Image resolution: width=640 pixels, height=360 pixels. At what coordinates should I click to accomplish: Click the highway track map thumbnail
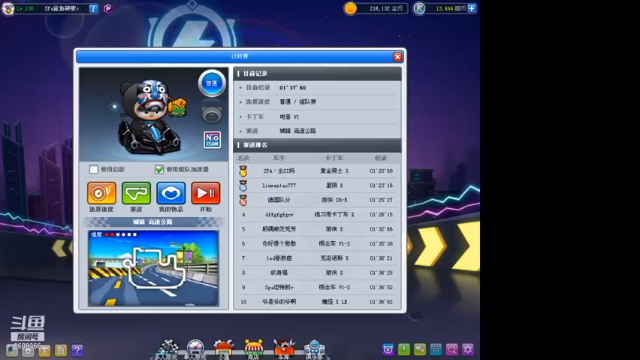pos(153,268)
